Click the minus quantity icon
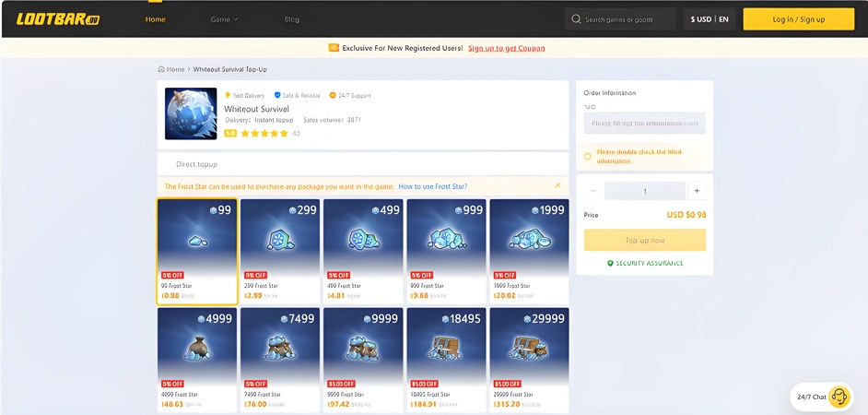 click(593, 191)
